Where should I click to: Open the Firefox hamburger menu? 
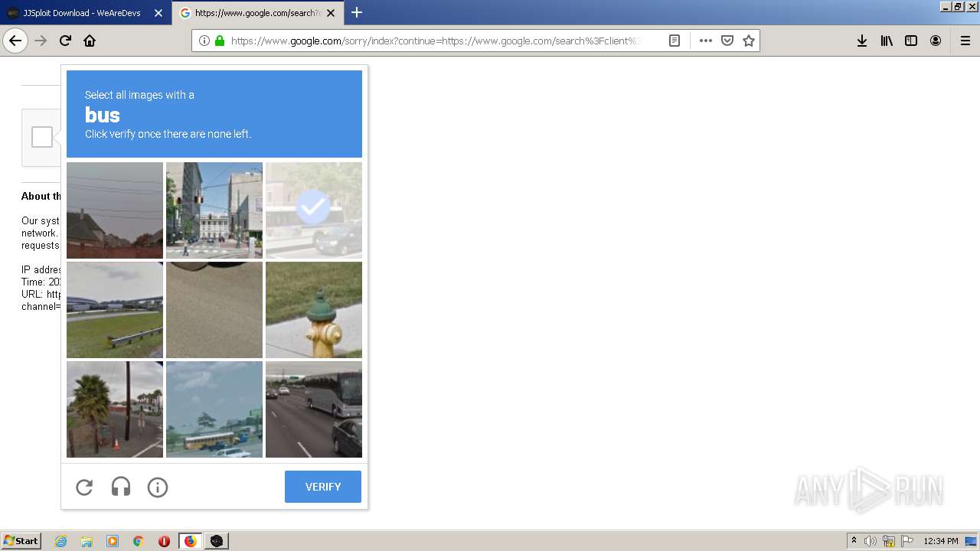(965, 41)
